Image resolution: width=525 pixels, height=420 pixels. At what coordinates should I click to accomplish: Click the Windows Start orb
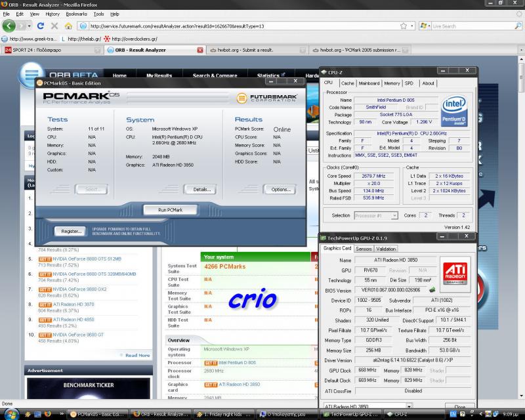[11, 414]
